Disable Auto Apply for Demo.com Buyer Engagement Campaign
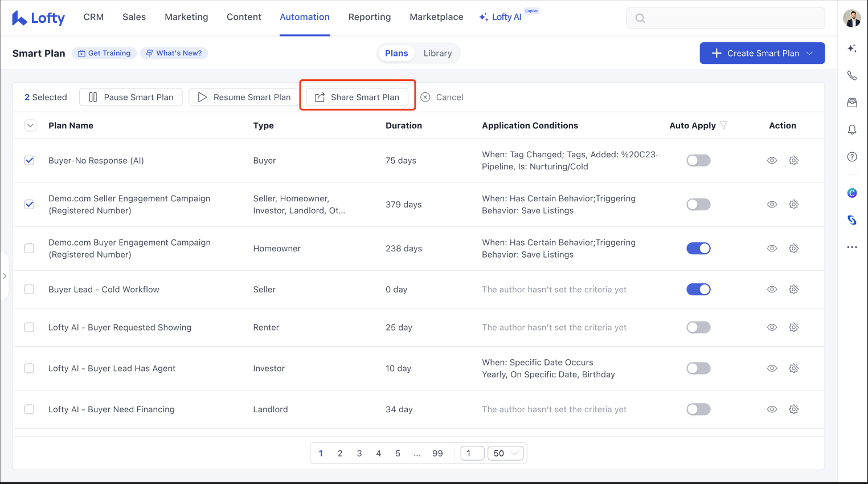Image resolution: width=868 pixels, height=484 pixels. click(698, 249)
